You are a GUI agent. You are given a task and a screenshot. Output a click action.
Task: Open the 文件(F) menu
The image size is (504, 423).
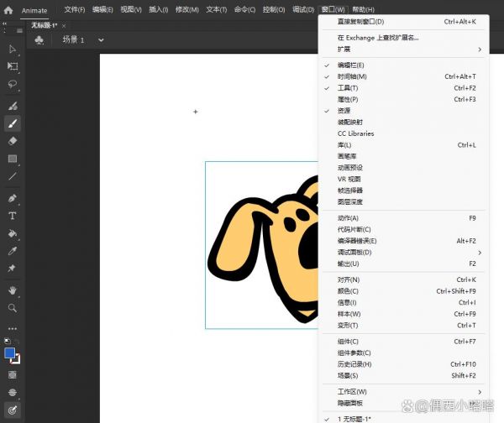pyautogui.click(x=75, y=10)
